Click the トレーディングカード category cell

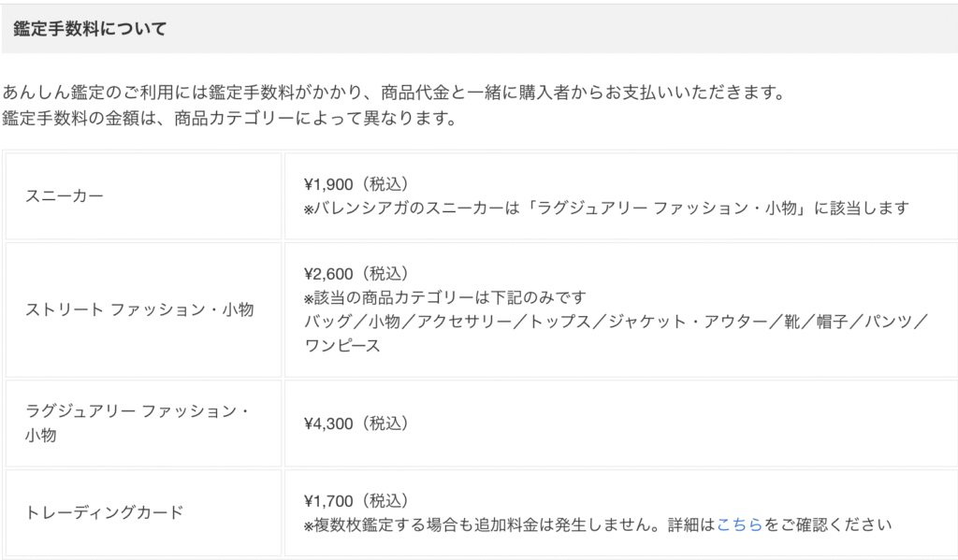coord(143,512)
